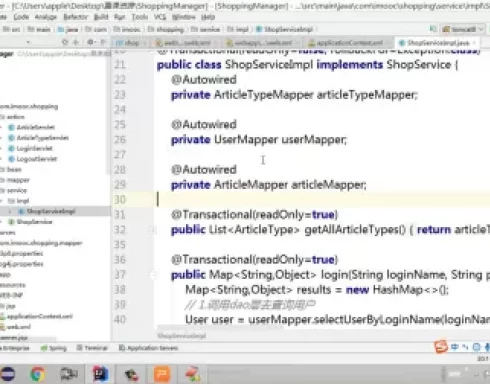Collapse the impl folder in project tree
This screenshot has height=384, width=490.
(x=3, y=201)
